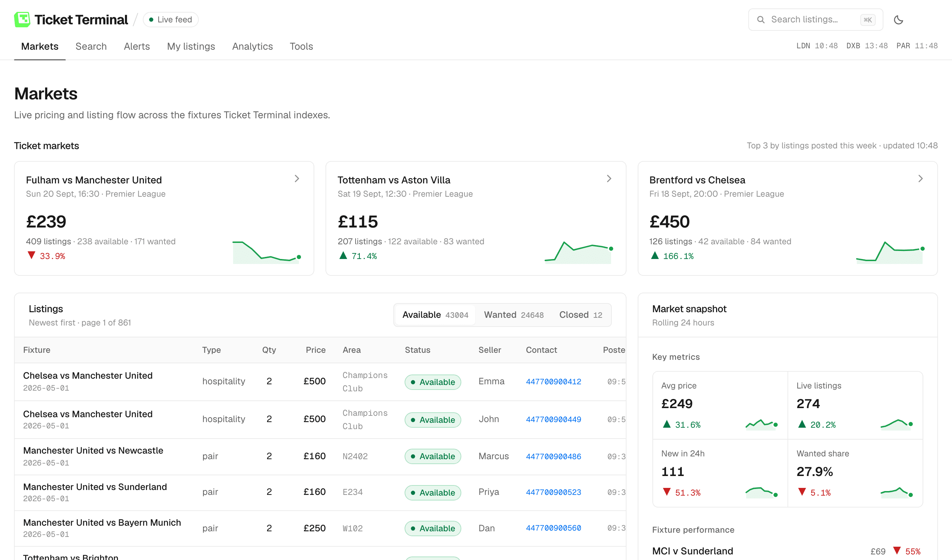Click the ⌘K shortcut badge

(867, 20)
